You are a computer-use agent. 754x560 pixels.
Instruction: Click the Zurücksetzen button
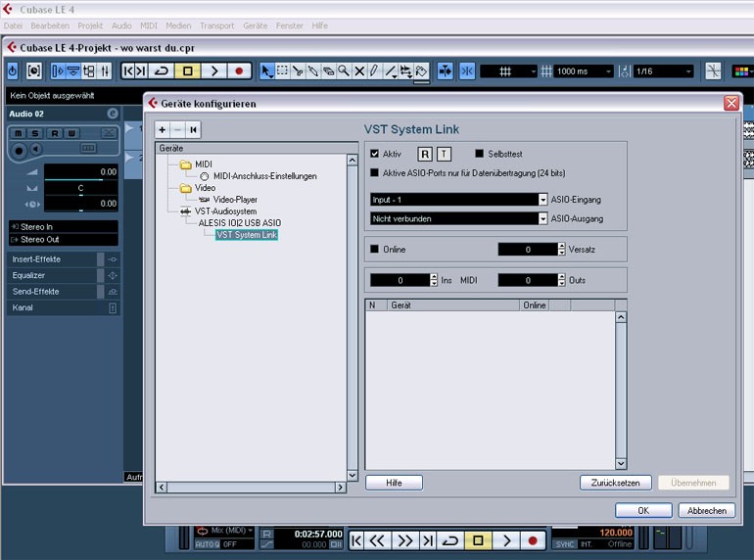pos(616,483)
